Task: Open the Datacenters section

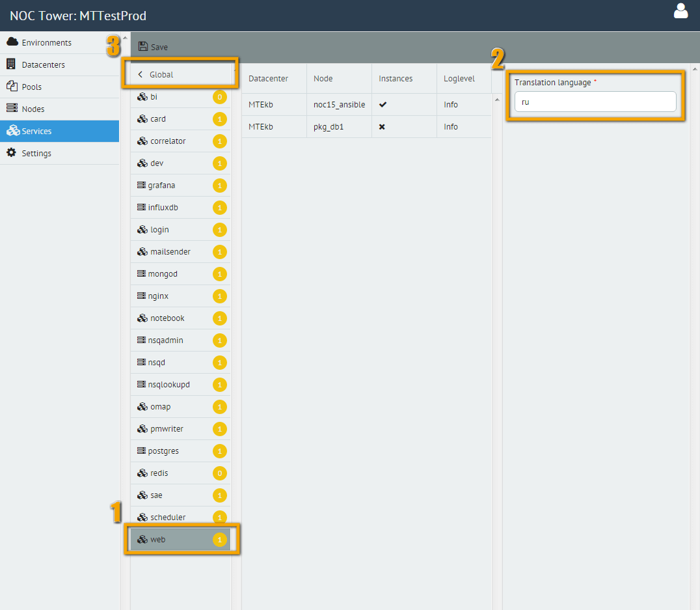Action: (60, 65)
